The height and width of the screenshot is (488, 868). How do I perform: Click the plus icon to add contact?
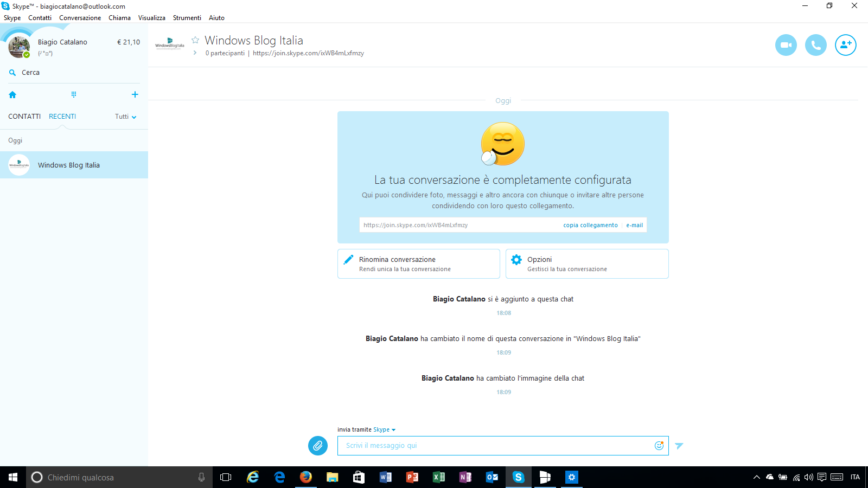point(135,95)
